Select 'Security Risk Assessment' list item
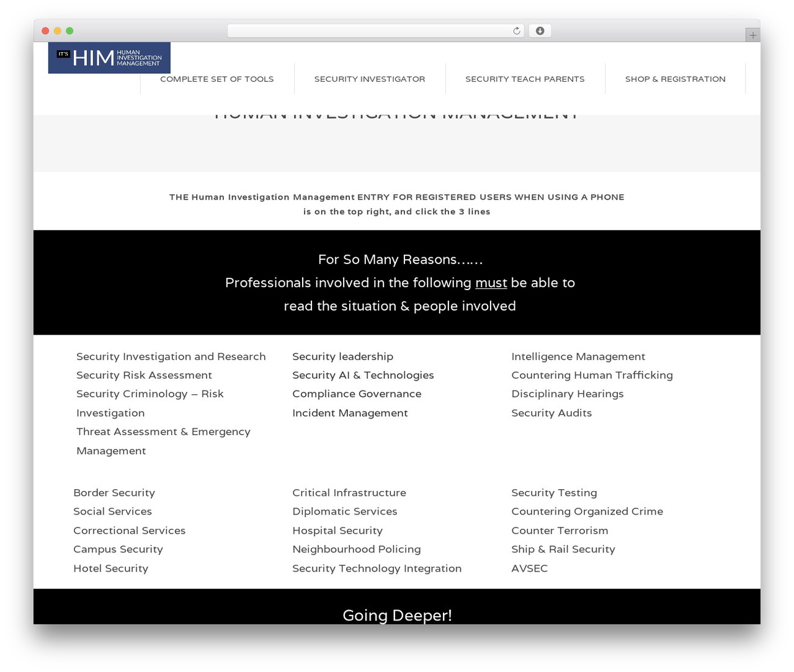This screenshot has height=672, width=794. [144, 375]
